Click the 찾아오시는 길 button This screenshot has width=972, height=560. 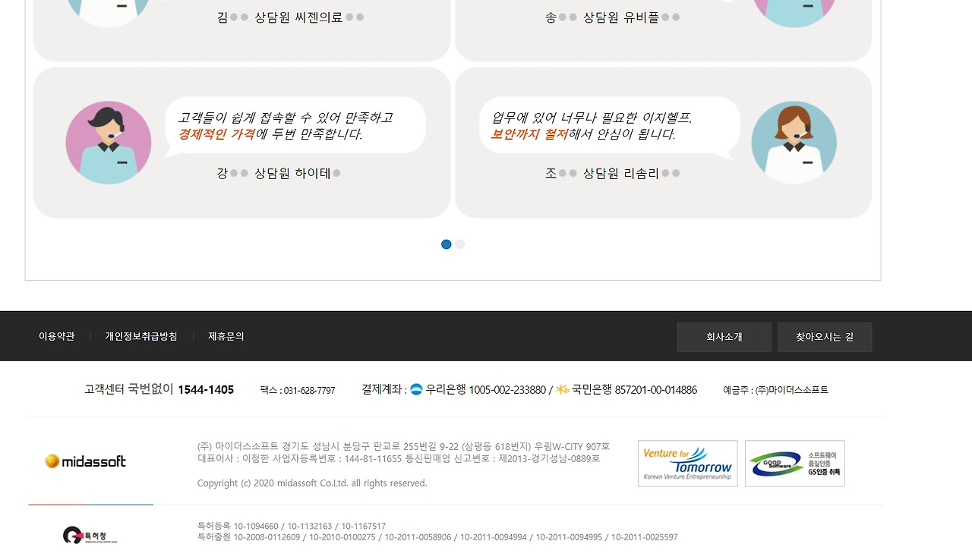click(x=824, y=336)
